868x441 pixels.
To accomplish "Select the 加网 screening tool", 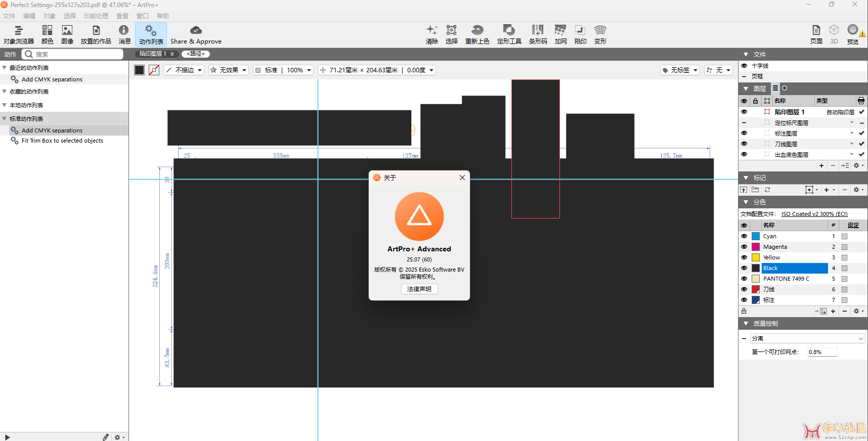I will [x=560, y=34].
